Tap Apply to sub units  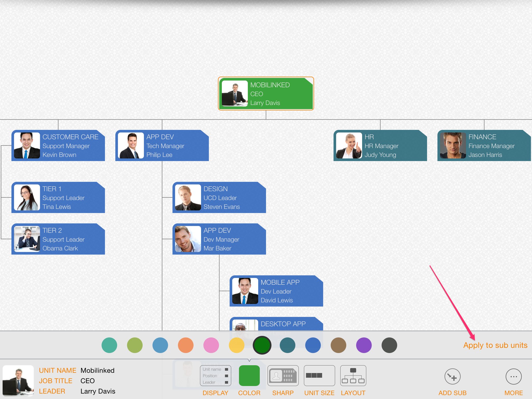495,345
